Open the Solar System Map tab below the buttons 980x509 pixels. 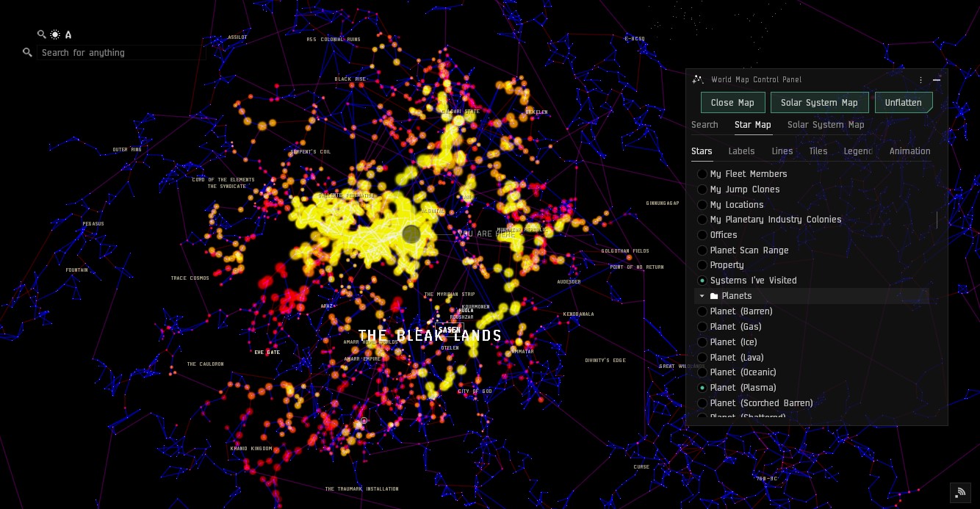click(x=826, y=125)
